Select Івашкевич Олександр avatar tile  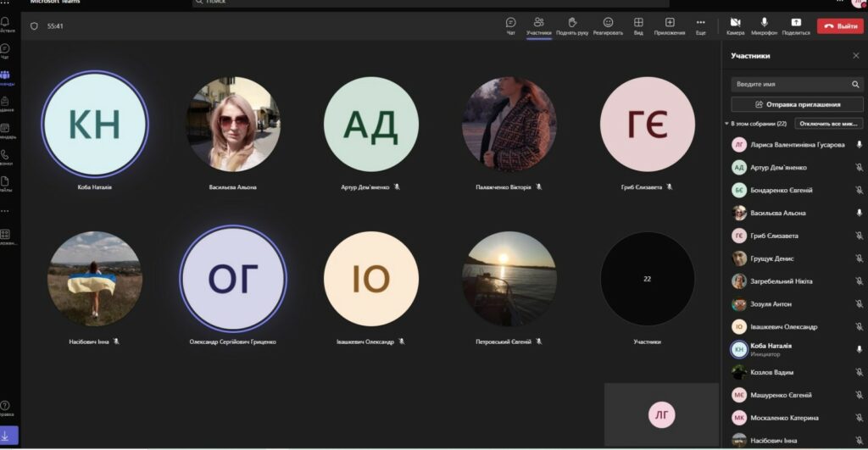pos(371,279)
